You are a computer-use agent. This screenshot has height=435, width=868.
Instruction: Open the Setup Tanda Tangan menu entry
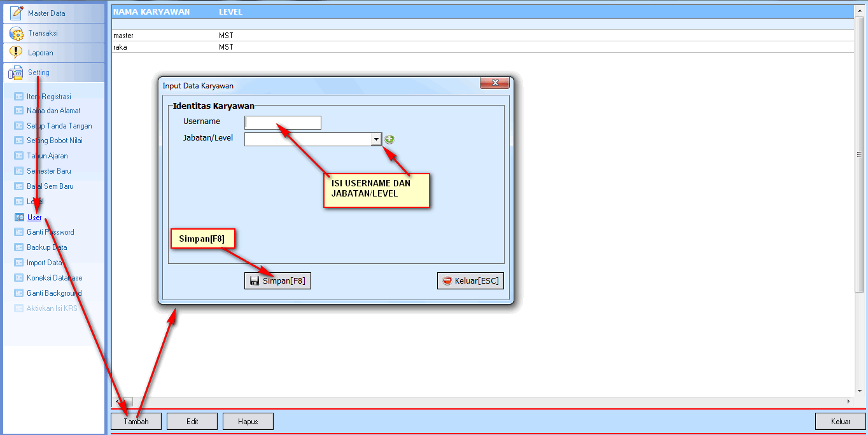(x=59, y=126)
